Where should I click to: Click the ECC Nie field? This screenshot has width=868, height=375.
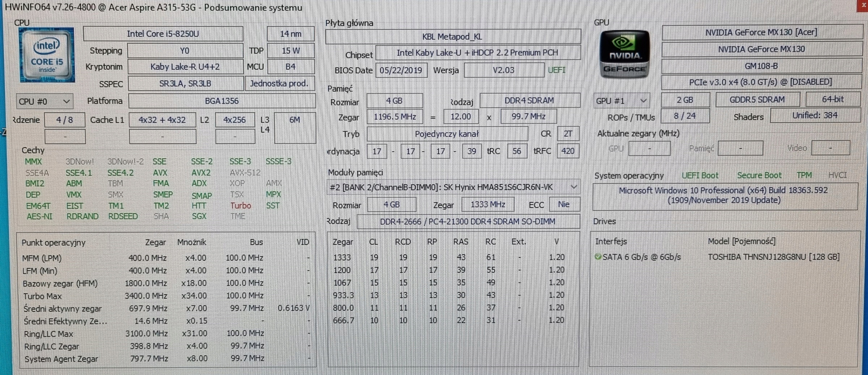[564, 204]
